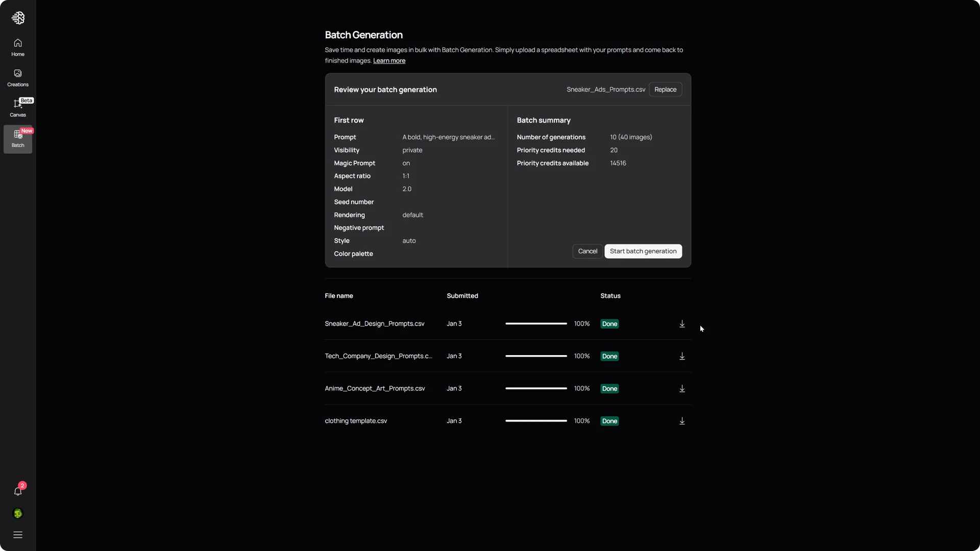The height and width of the screenshot is (551, 980).
Task: Download results for Anime_Concept_Art_Prompts.csv
Action: click(x=682, y=388)
